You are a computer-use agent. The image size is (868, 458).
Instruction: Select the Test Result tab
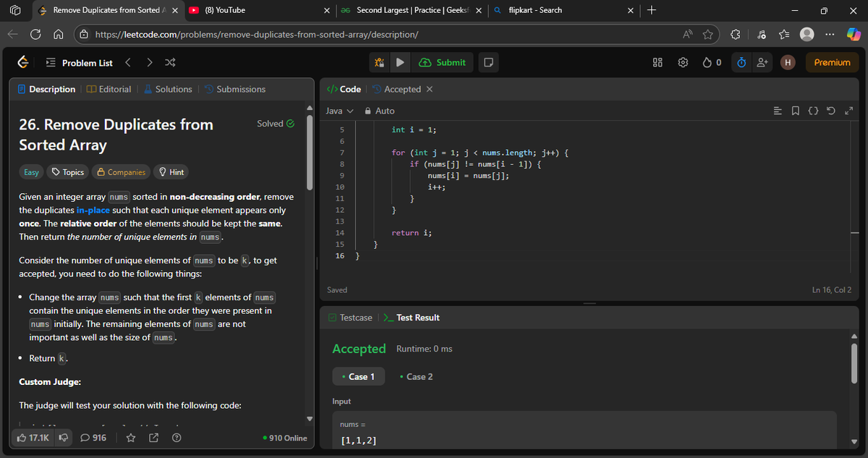point(412,318)
